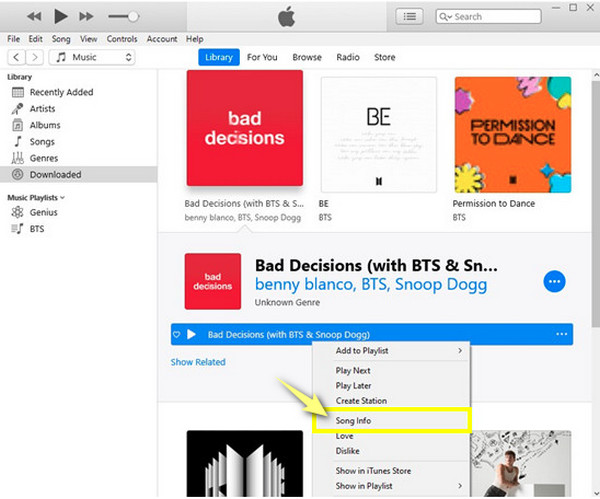Skip forward with the fast-forward button
Screen dimensions: 600x499
[x=86, y=16]
